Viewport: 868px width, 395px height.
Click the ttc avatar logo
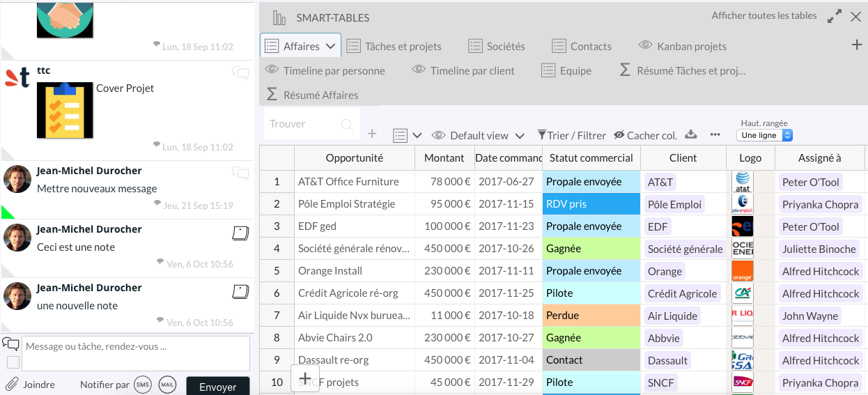click(x=17, y=77)
